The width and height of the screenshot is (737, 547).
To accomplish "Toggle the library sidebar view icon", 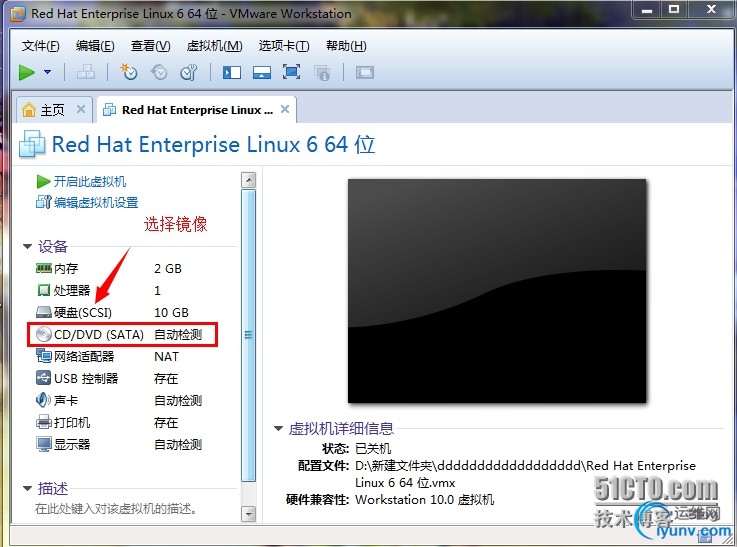I will [232, 72].
